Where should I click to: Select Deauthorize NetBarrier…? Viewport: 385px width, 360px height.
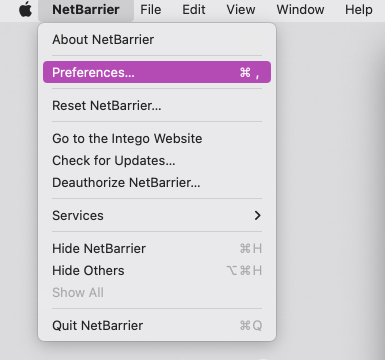(x=157, y=182)
